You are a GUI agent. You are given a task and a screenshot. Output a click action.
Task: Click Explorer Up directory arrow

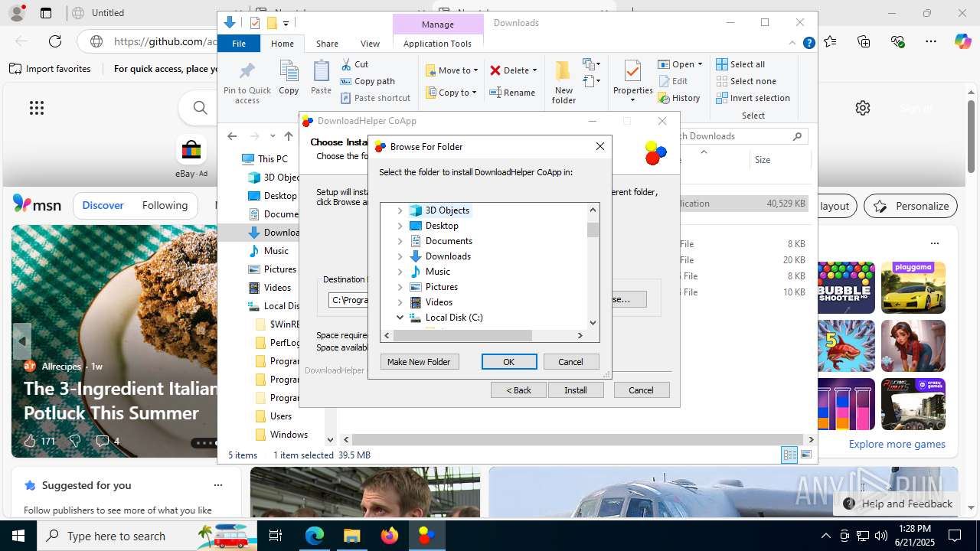click(289, 136)
